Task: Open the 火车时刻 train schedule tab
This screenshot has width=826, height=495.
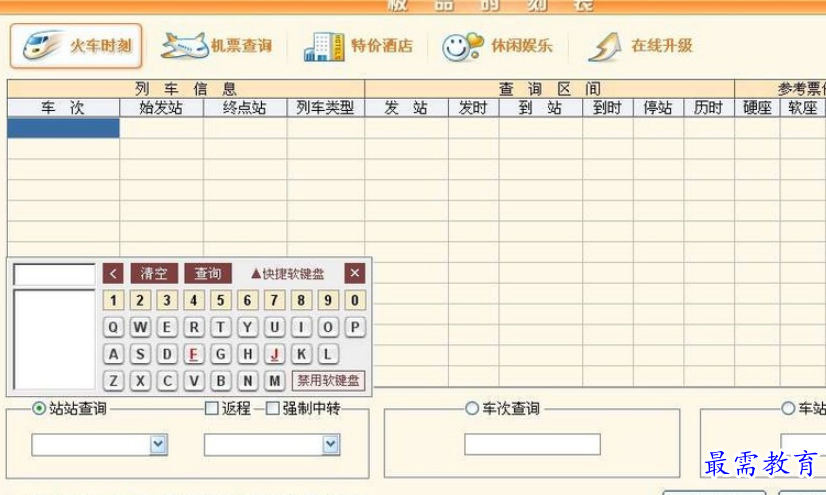Action: click(x=76, y=46)
